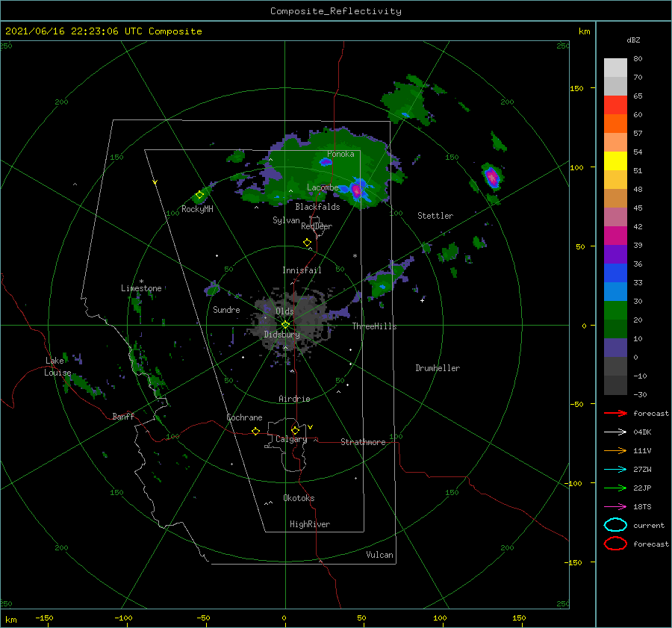Click the 150 tick on right km axis

[x=576, y=88]
